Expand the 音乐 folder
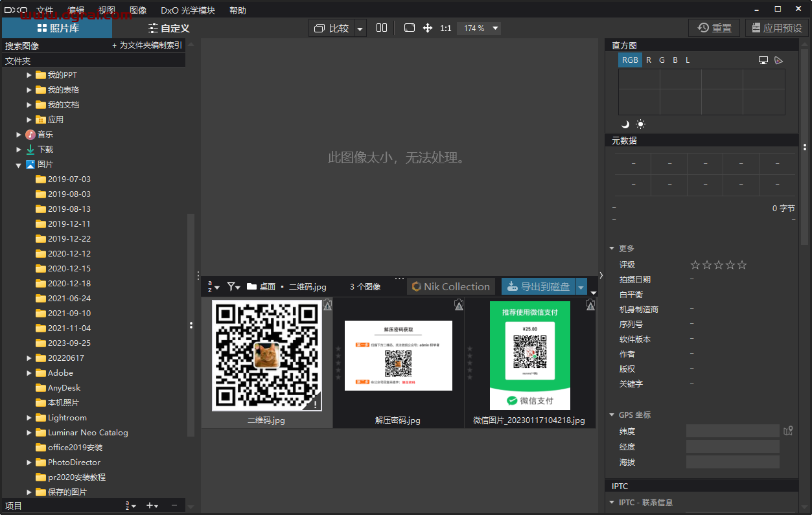Screen dimensions: 812x515 coord(19,135)
